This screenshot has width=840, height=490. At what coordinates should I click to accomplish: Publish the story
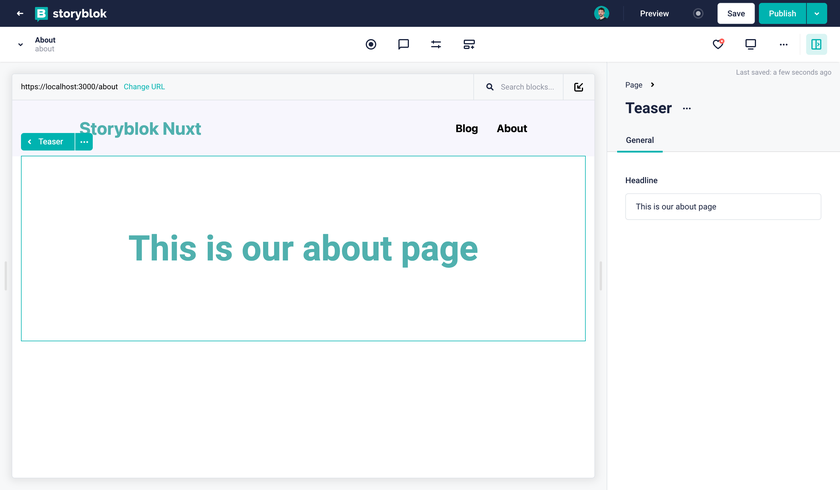click(x=782, y=13)
